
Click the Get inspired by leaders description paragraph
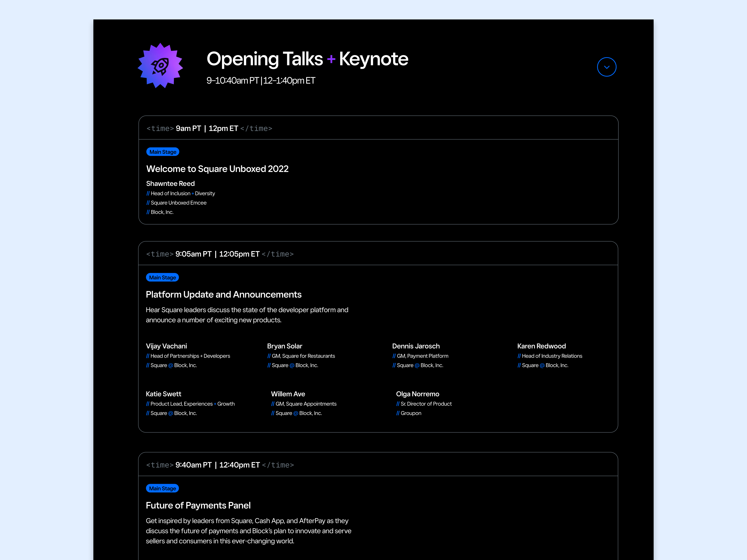coord(249,531)
